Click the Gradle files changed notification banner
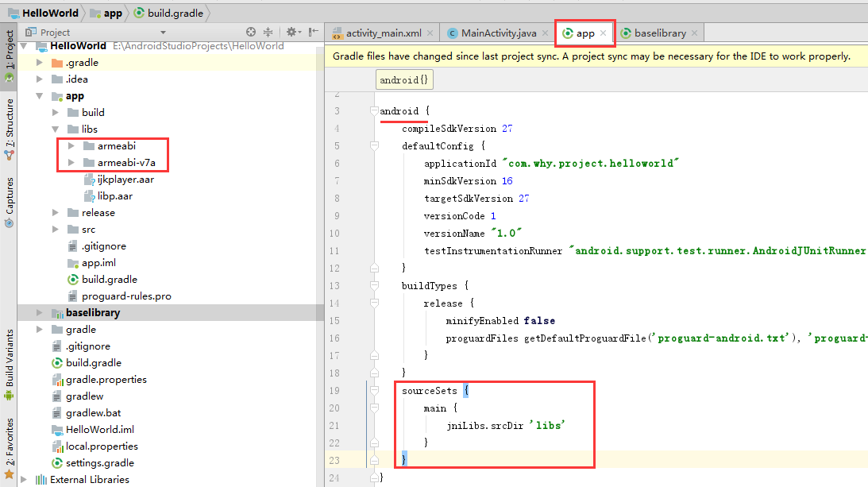This screenshot has width=868, height=487. point(596,56)
